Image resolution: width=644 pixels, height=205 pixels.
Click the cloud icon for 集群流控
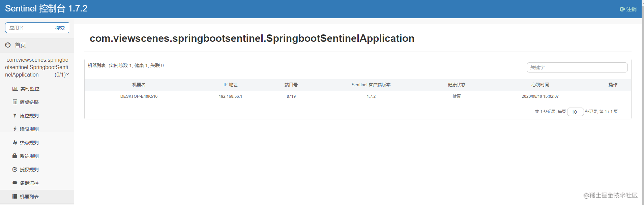(15, 182)
